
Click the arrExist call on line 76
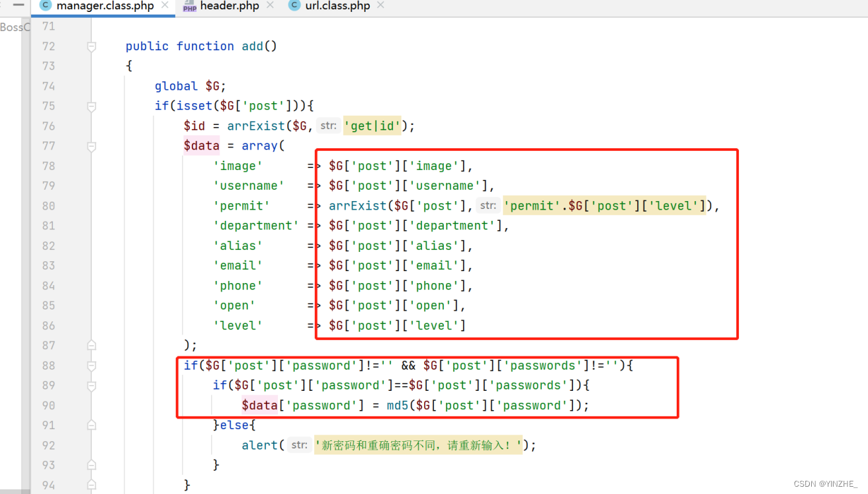pyautogui.click(x=255, y=126)
